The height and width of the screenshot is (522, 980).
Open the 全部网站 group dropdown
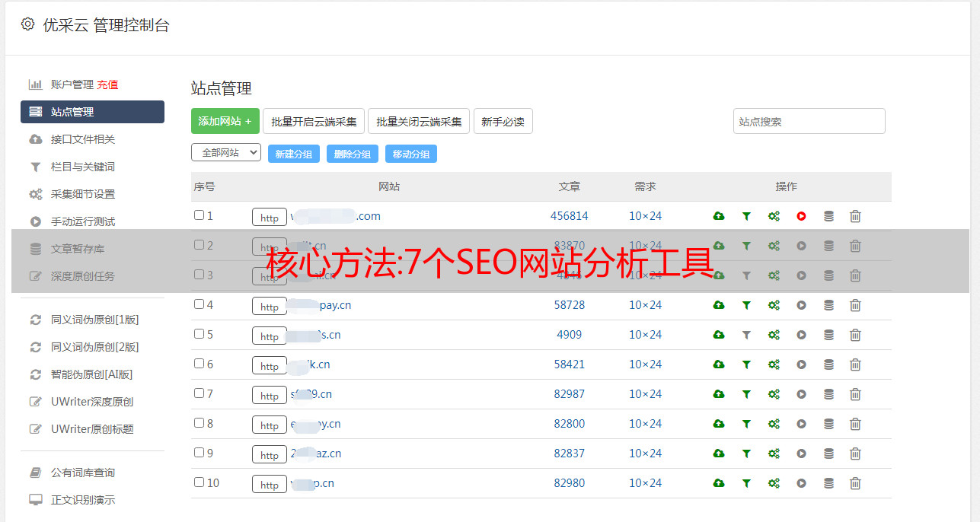226,153
